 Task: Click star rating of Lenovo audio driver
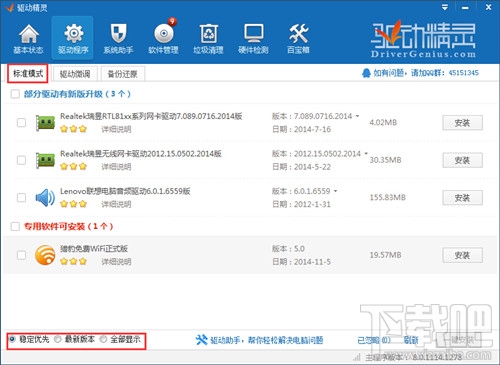click(x=73, y=204)
